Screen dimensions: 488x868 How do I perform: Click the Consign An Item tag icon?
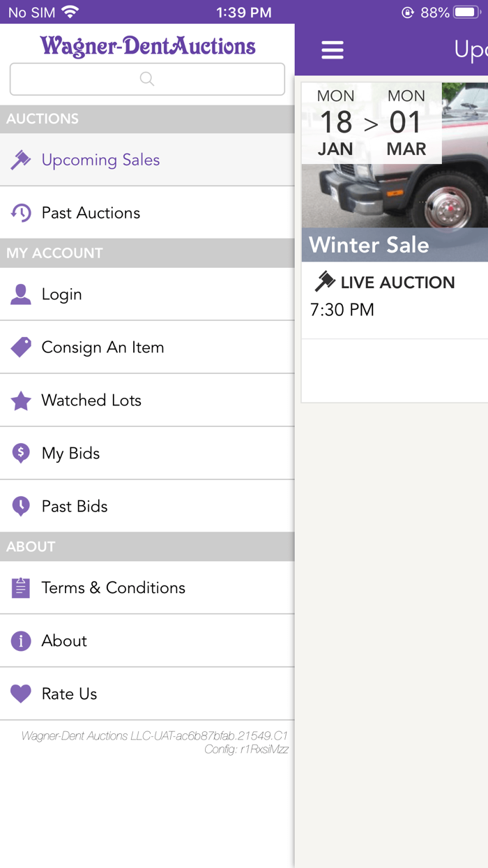[21, 347]
